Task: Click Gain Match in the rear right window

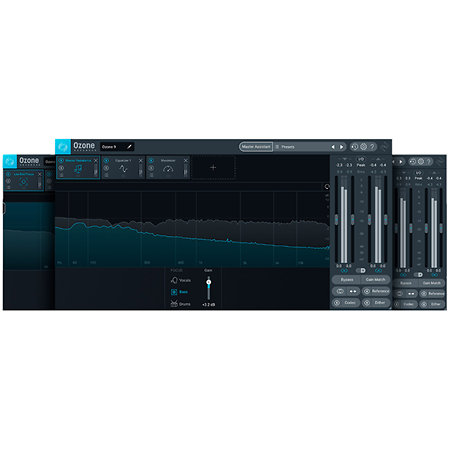Action: [x=432, y=283]
